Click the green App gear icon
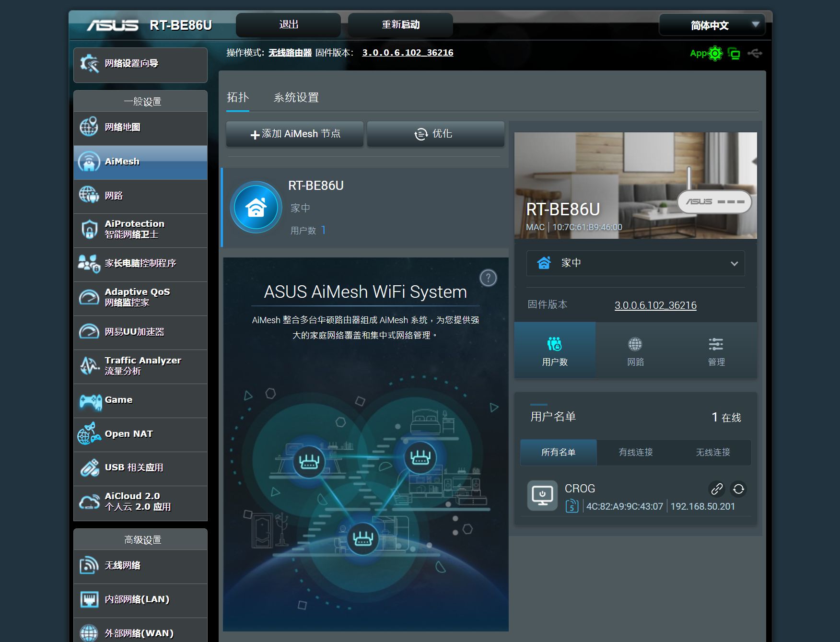The height and width of the screenshot is (642, 840). click(x=715, y=53)
